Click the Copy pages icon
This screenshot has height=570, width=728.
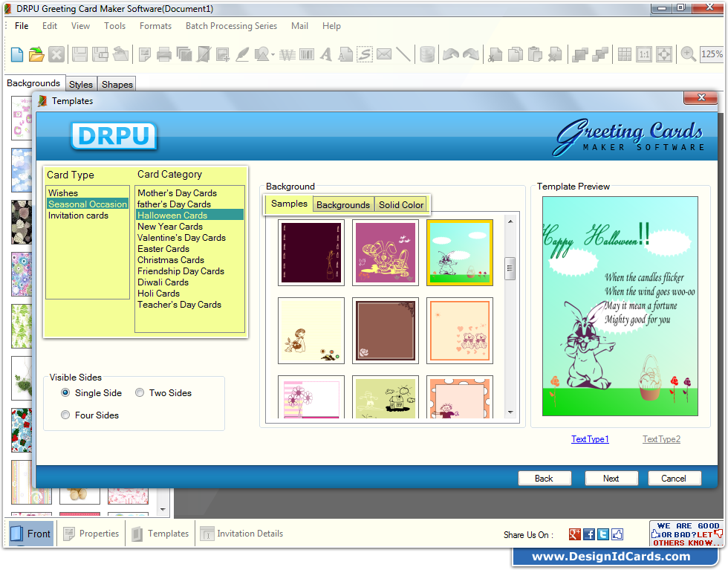515,55
